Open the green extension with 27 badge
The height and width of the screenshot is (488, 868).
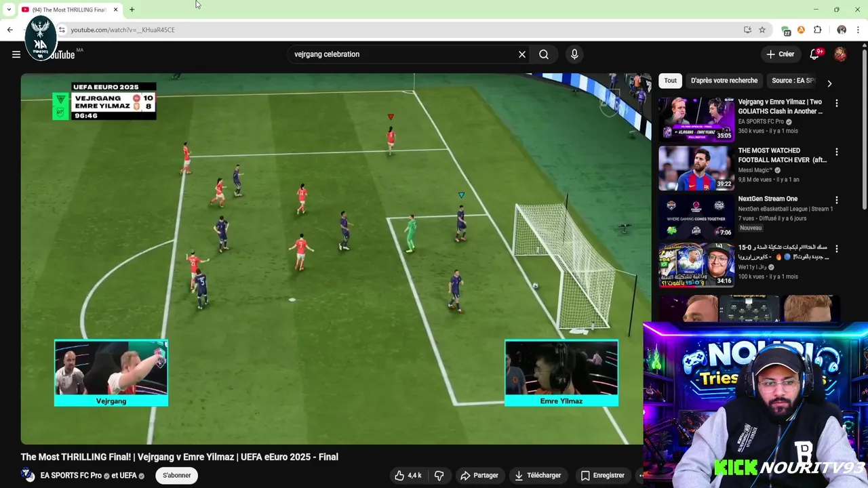786,30
